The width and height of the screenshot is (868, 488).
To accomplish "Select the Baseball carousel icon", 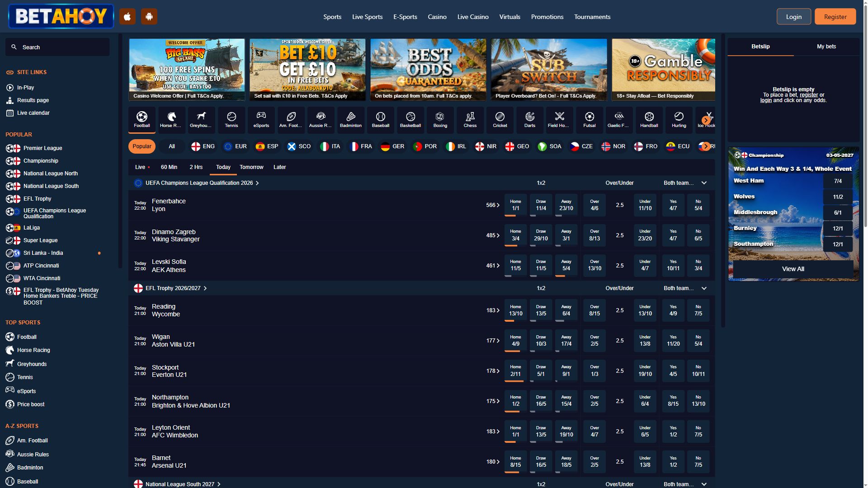I will [381, 120].
